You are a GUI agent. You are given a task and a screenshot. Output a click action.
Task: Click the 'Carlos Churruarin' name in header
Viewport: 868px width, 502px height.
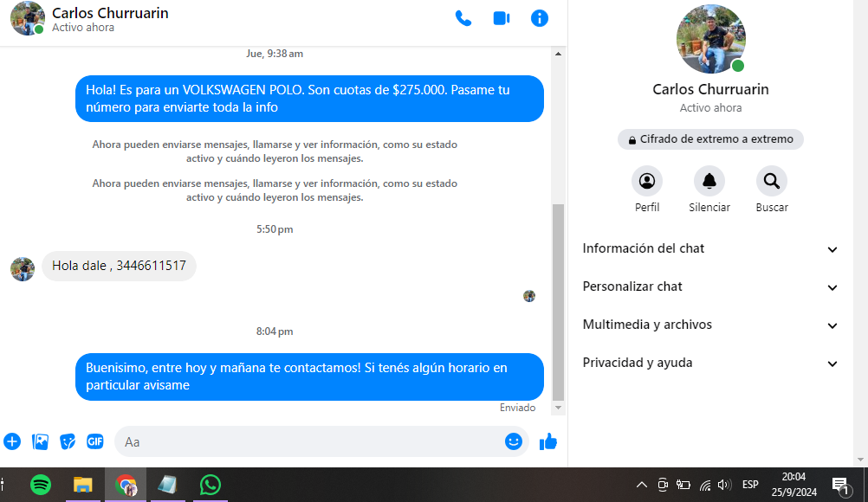pos(110,13)
